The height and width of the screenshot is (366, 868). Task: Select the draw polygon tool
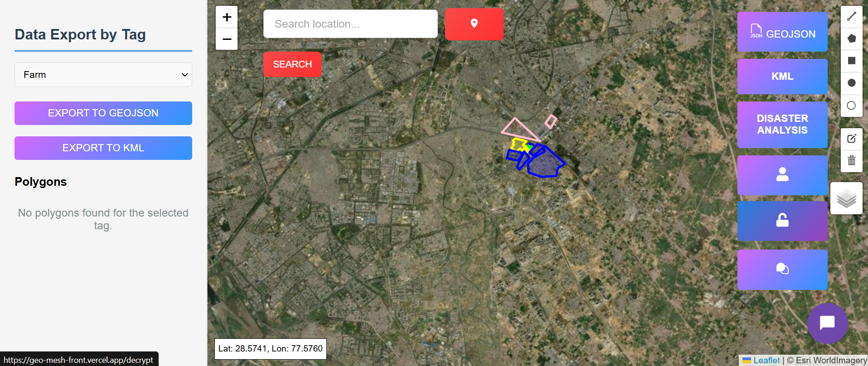tap(851, 39)
